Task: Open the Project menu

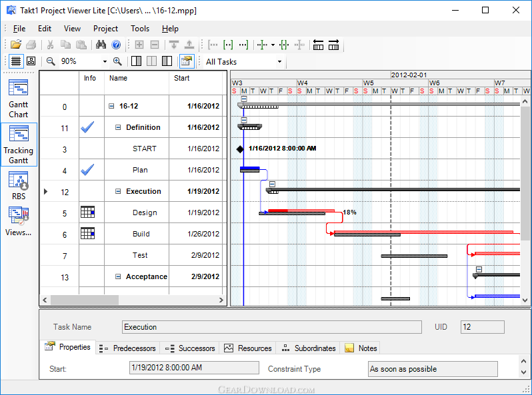Action: 105,29
